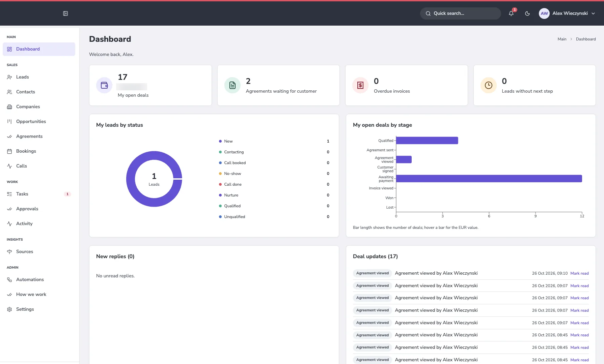Click the Opportunities kanban icon
Viewport: 604px width, 364px height.
[x=9, y=122]
